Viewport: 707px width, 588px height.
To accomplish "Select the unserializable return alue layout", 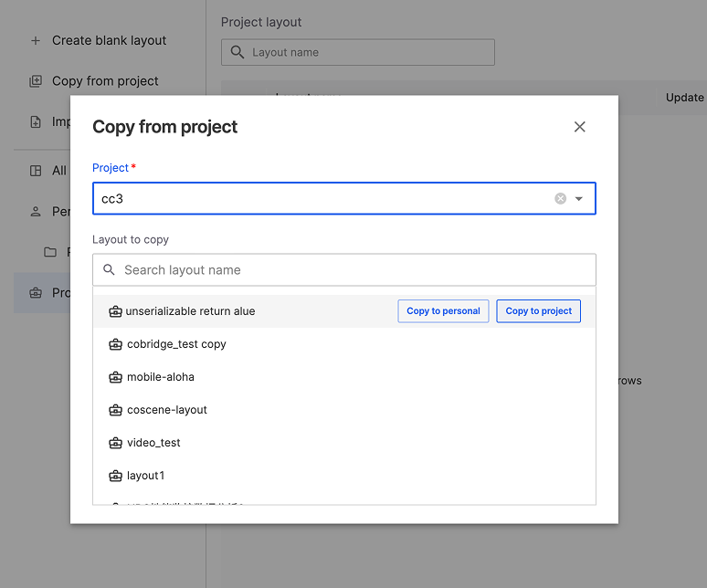I will (x=190, y=311).
